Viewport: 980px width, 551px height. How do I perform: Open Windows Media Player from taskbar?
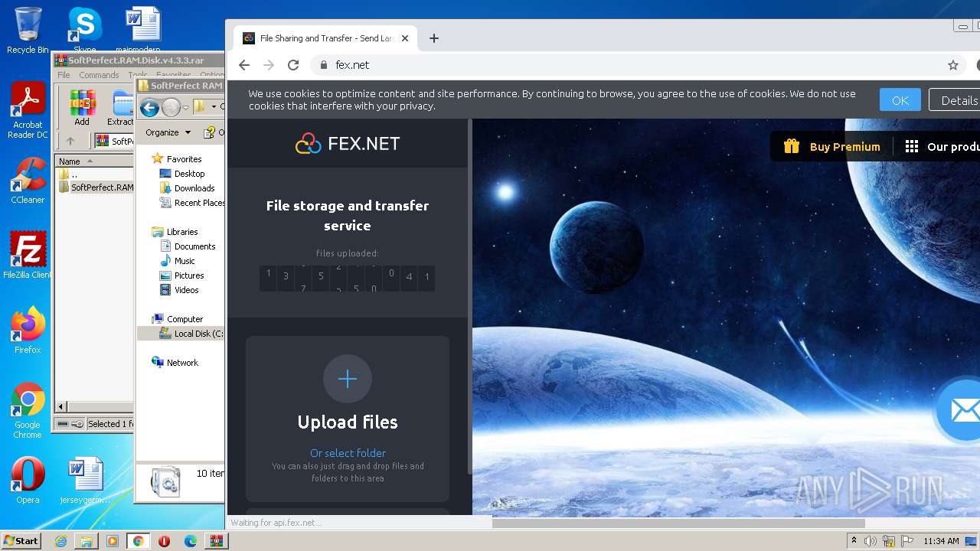click(113, 541)
